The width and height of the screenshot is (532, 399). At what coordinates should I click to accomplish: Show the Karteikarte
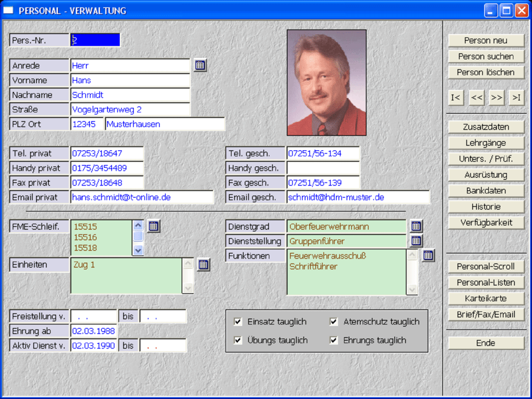click(486, 298)
